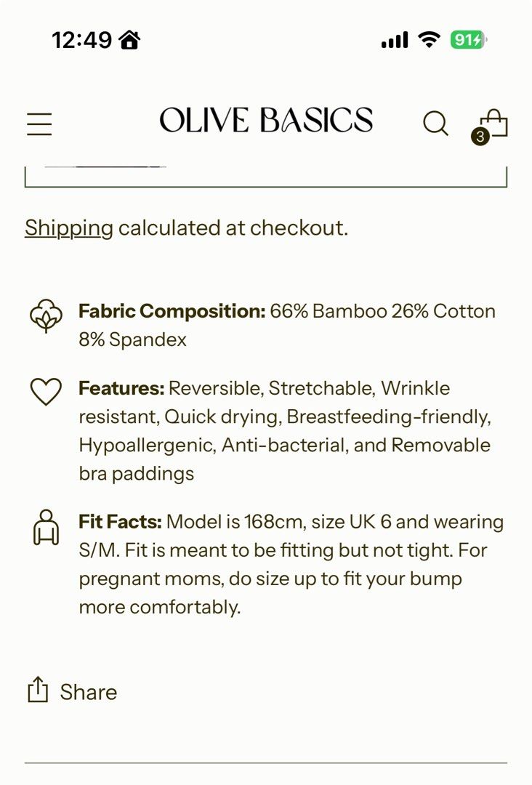
Task: Tap the cart badge showing 3 items
Action: 480,137
